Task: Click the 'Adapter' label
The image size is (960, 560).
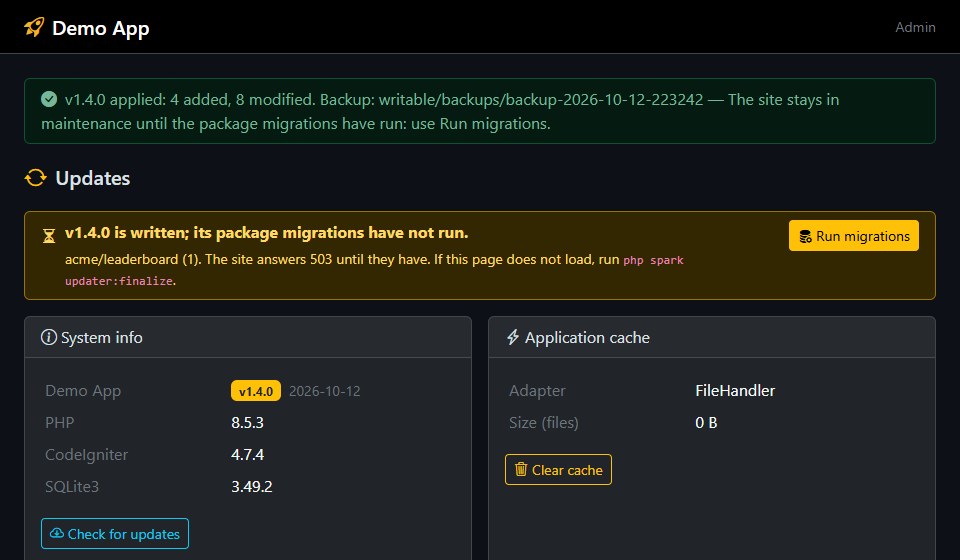Action: click(x=537, y=390)
